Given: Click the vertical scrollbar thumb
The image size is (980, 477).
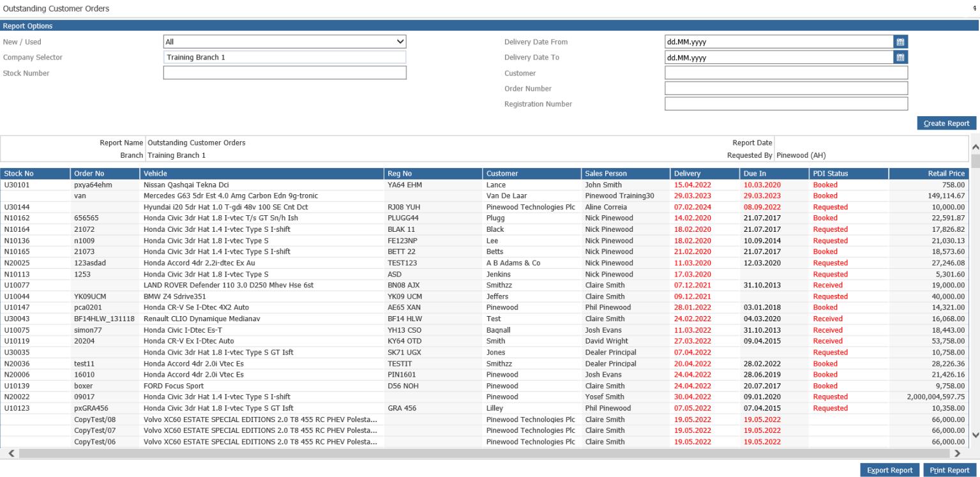Looking at the screenshot, I should 975,160.
